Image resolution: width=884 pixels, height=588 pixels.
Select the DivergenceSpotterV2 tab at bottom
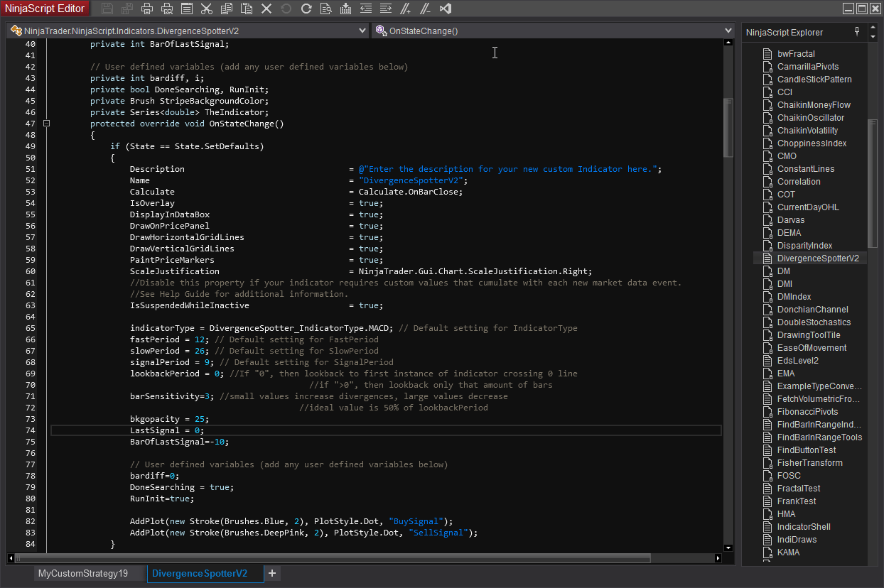pyautogui.click(x=200, y=573)
